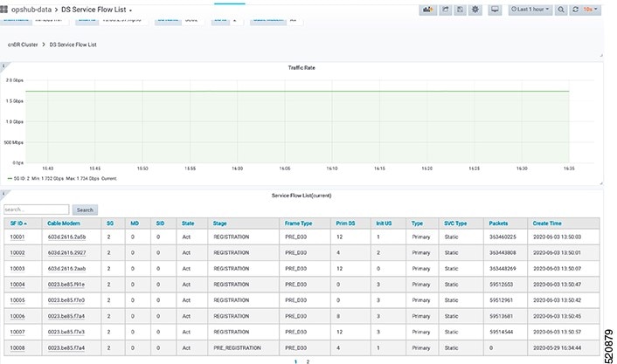This screenshot has width=617, height=364.
Task: Click the Service Flow List(current) panel title
Action: click(302, 196)
